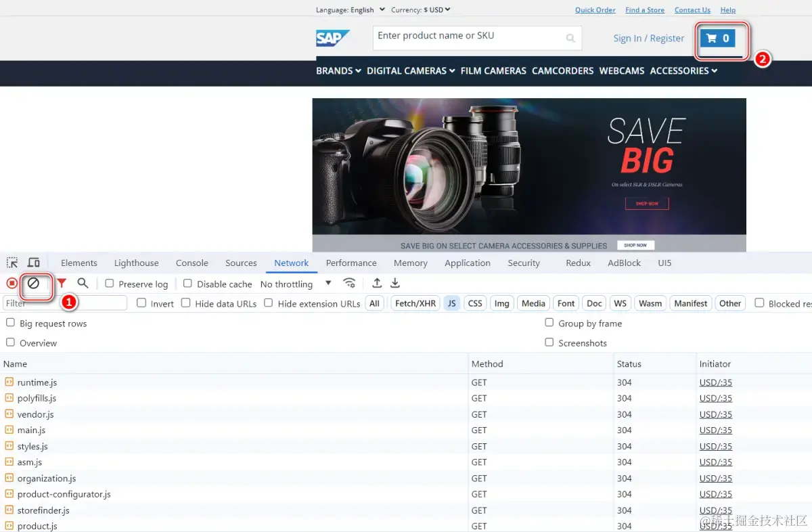Open the initiator link for polyfills.js
Screen dimensions: 812x532
[x=716, y=398]
